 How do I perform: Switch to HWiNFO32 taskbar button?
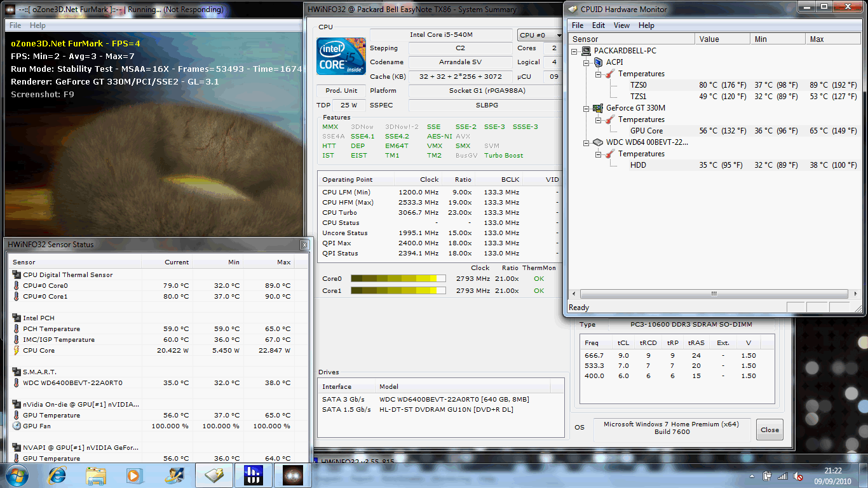(253, 475)
